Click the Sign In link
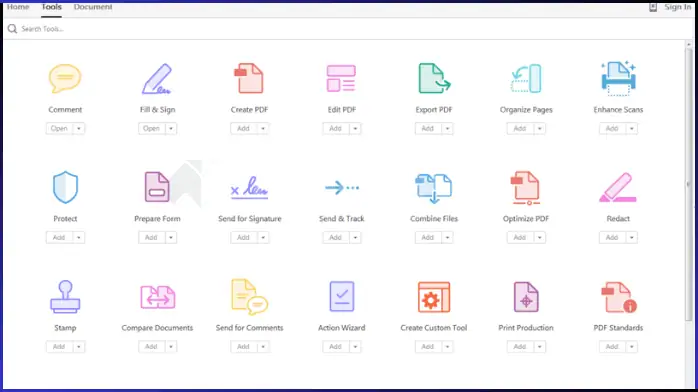698x392 pixels. pyautogui.click(x=678, y=7)
